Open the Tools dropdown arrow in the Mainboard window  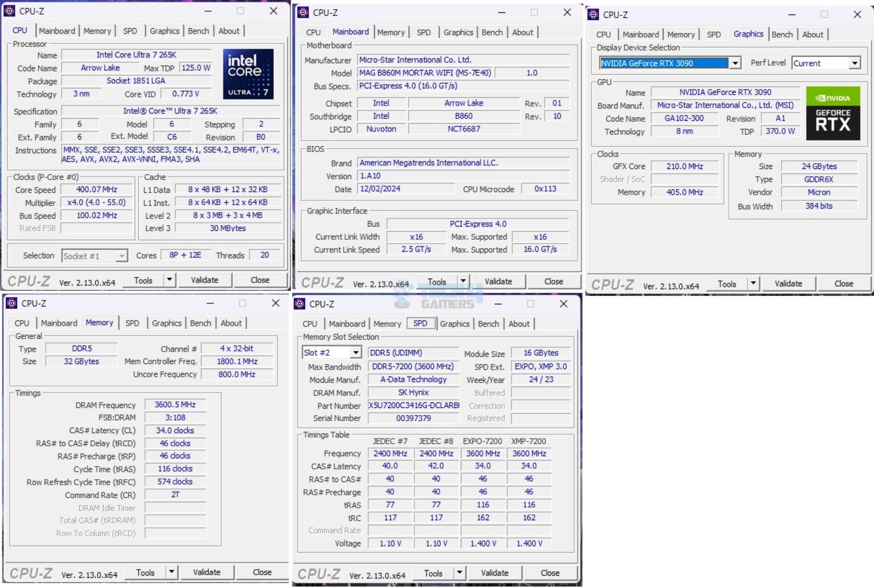coord(463,281)
